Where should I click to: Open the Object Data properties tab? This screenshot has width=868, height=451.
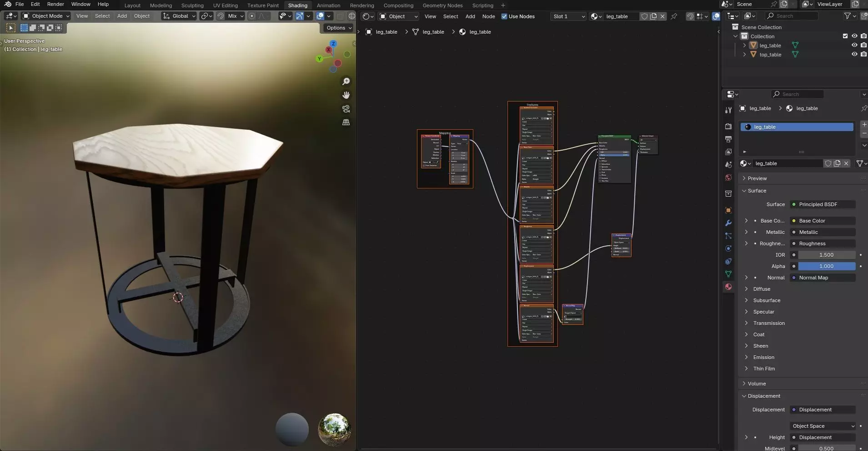728,274
